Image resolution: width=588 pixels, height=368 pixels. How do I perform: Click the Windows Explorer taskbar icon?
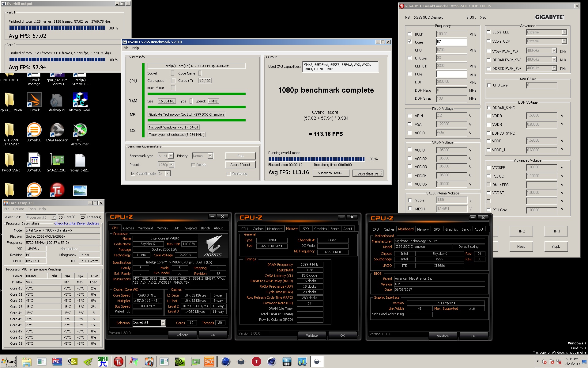(26, 362)
